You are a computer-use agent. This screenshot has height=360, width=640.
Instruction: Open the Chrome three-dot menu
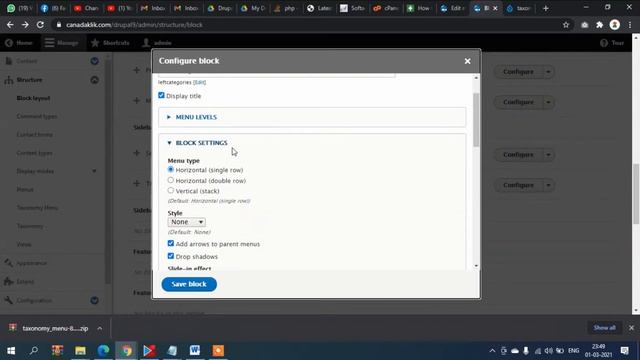pyautogui.click(x=630, y=25)
